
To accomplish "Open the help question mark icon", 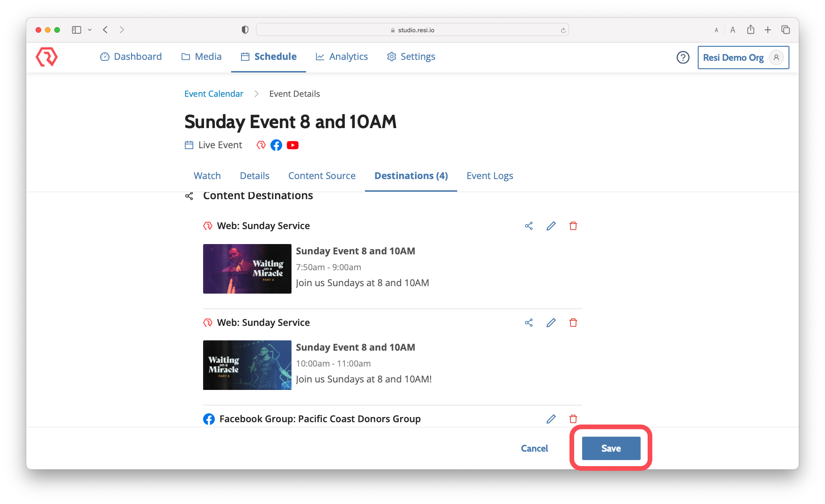I will (683, 57).
